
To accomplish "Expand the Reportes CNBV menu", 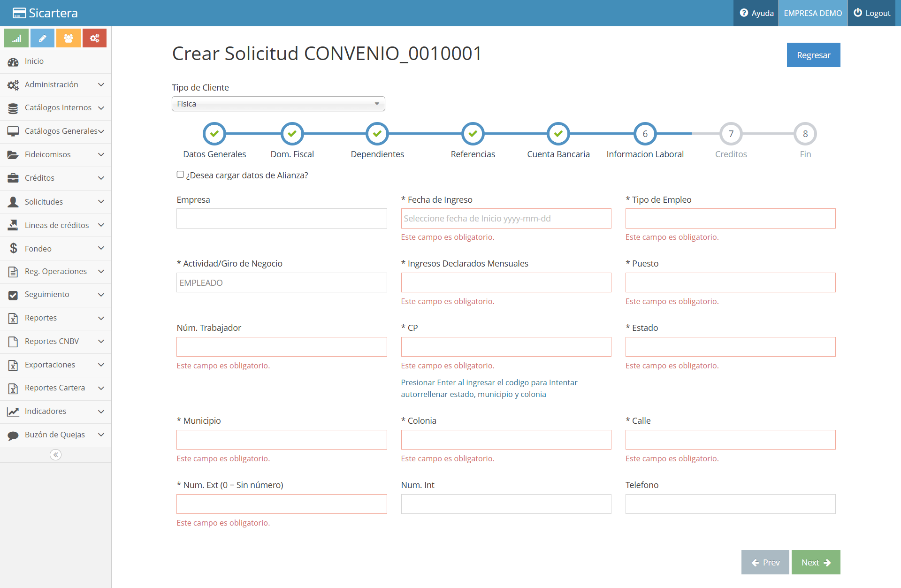I will point(55,342).
